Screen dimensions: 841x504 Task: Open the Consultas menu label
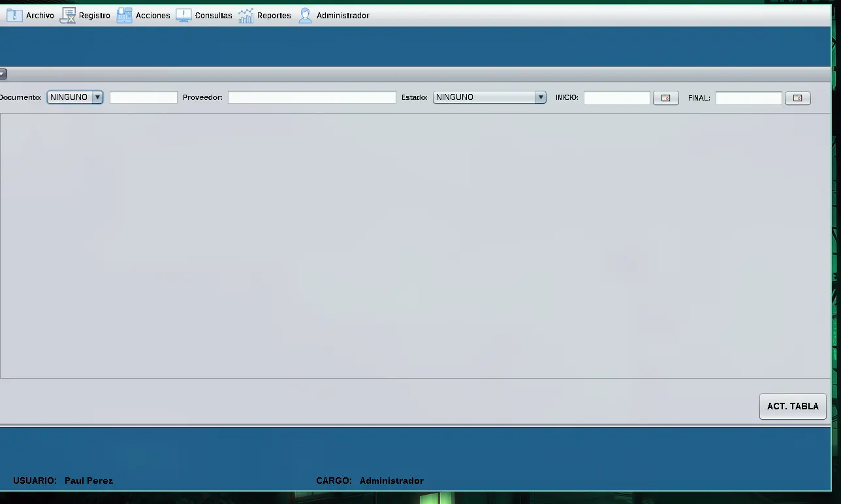[x=214, y=15]
